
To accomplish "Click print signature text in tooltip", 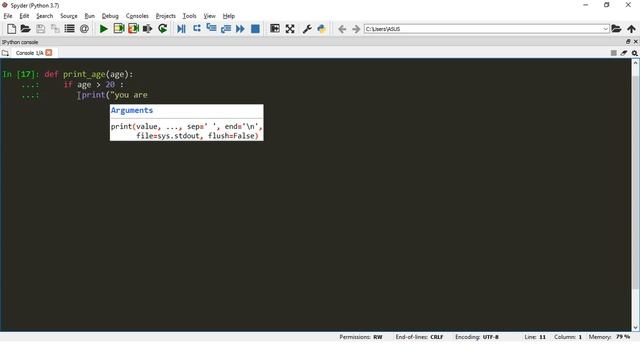I will (x=187, y=131).
